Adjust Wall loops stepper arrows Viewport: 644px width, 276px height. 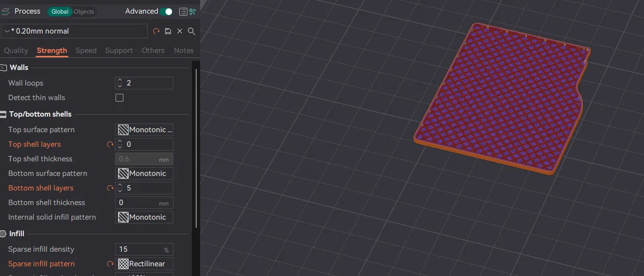[120, 83]
